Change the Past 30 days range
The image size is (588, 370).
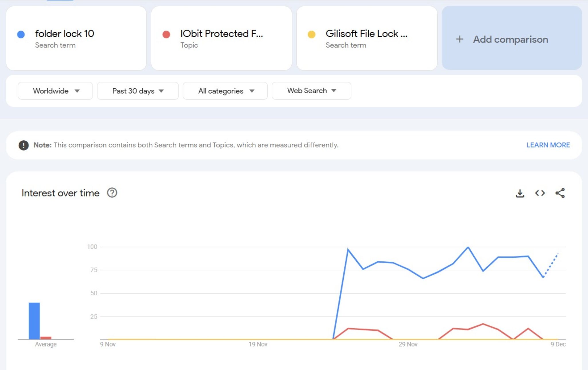tap(138, 91)
